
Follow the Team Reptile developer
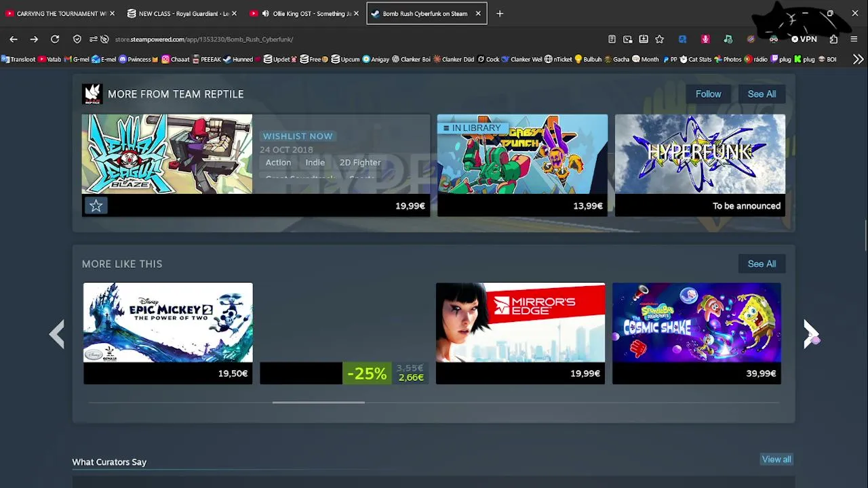(708, 94)
